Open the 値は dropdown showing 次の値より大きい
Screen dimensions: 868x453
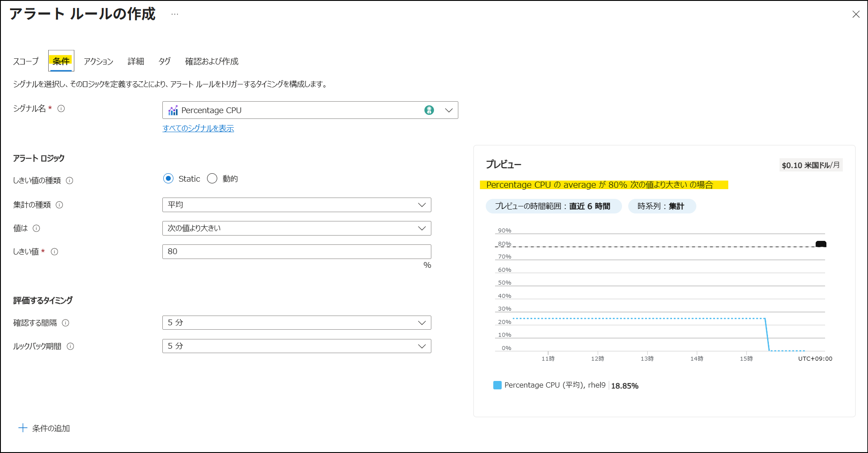pyautogui.click(x=296, y=228)
